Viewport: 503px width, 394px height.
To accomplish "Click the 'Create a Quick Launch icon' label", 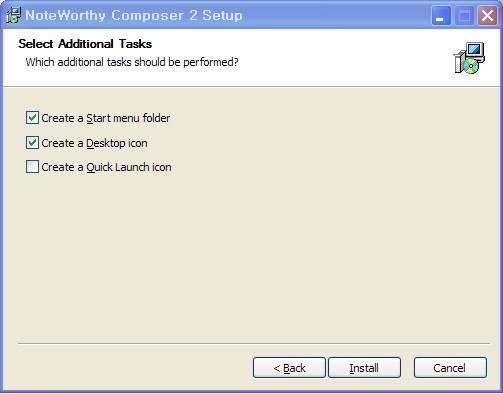I will click(x=106, y=167).
